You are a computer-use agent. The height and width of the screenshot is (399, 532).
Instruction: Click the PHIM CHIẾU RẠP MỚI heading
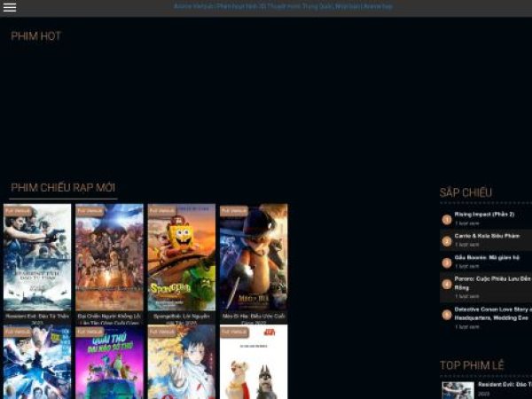(63, 188)
